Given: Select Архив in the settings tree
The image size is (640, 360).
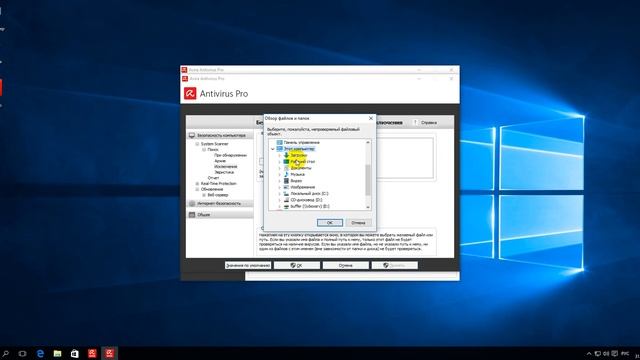Looking at the screenshot, I should click(x=220, y=161).
